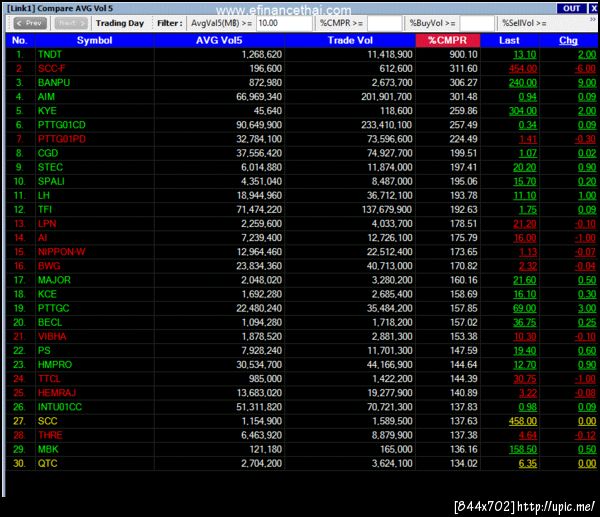Select symbol MBK
The height and width of the screenshot is (517, 600).
pos(48,449)
